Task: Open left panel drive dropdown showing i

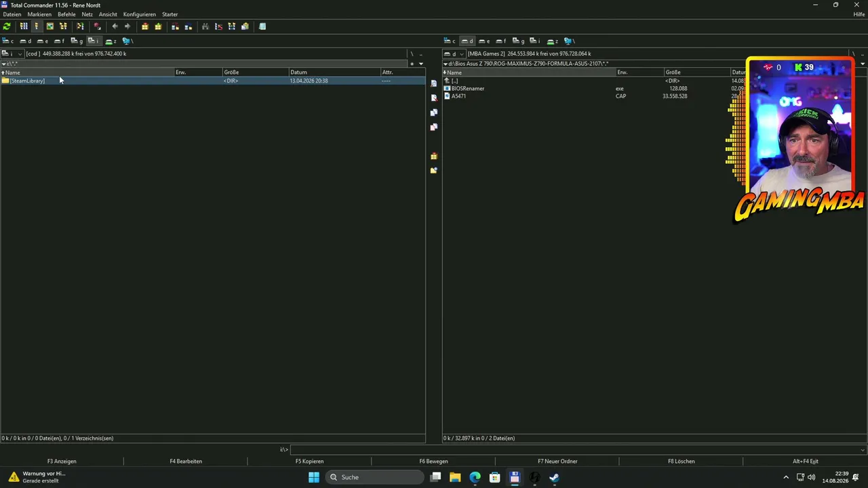Action: coord(12,54)
